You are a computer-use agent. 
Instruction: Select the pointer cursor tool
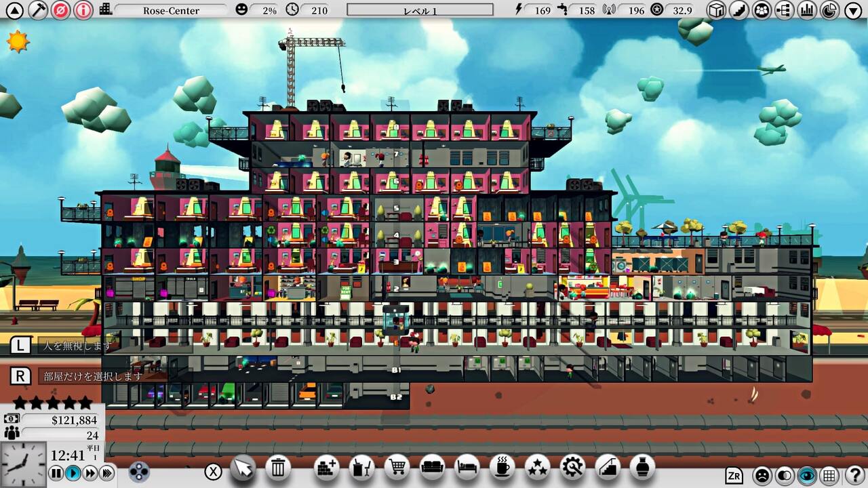[243, 468]
